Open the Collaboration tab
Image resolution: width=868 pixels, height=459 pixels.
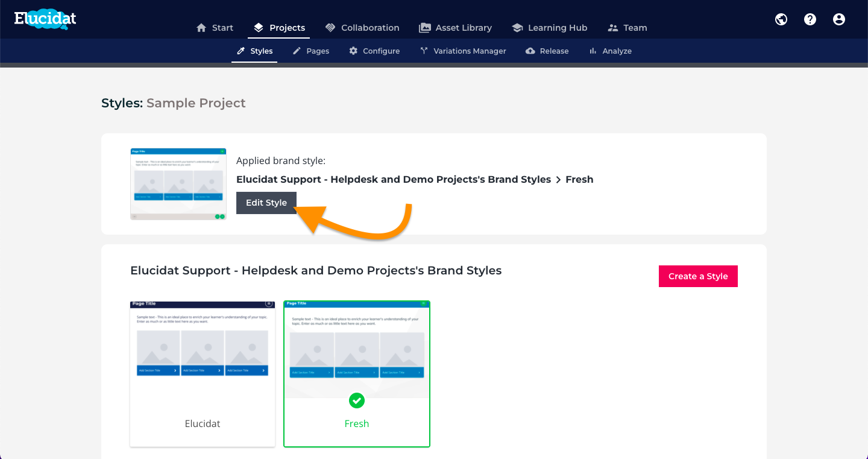click(x=362, y=28)
